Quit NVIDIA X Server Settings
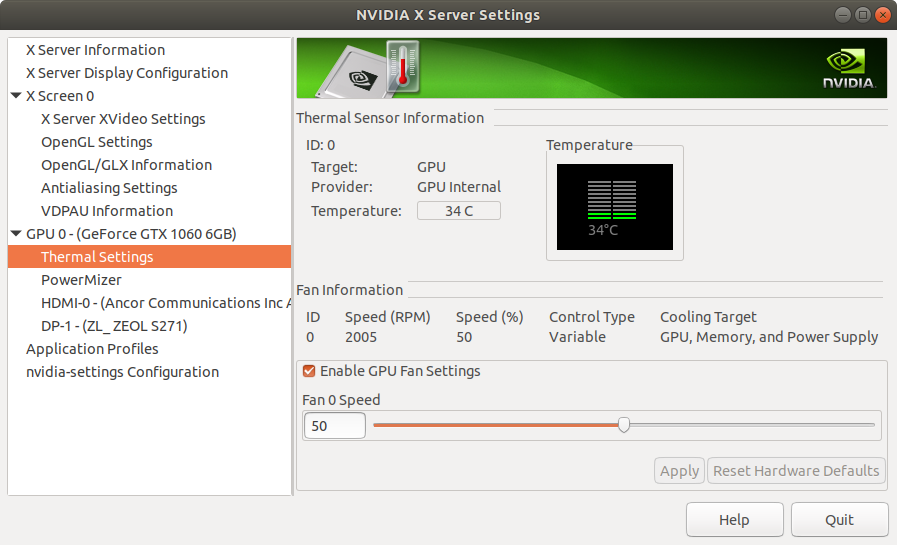The width and height of the screenshot is (897, 545). point(839,519)
